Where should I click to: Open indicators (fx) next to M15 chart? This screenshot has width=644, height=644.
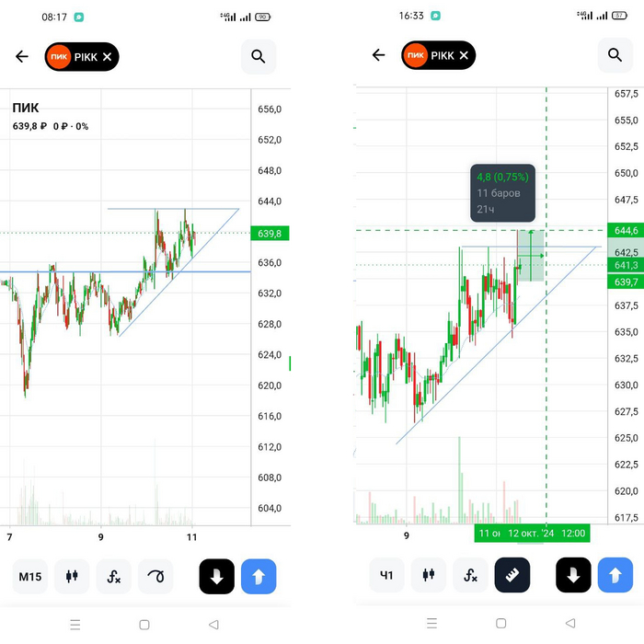[x=114, y=577]
